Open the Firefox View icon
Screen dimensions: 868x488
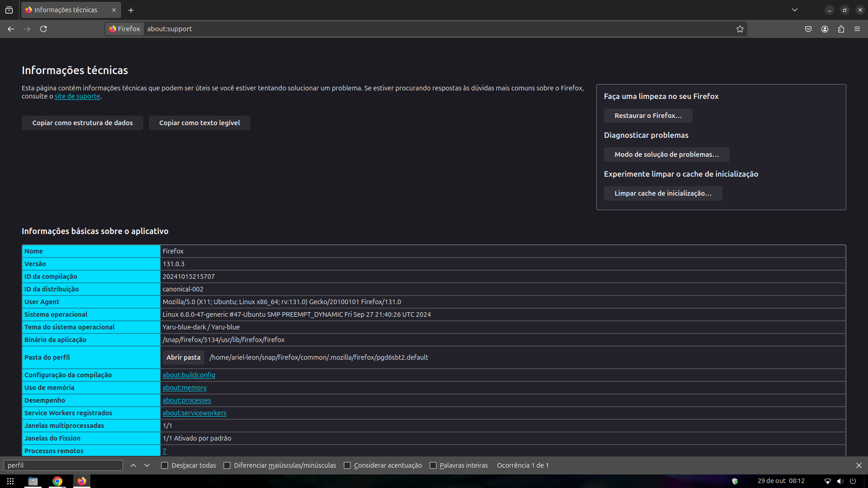tap(9, 10)
